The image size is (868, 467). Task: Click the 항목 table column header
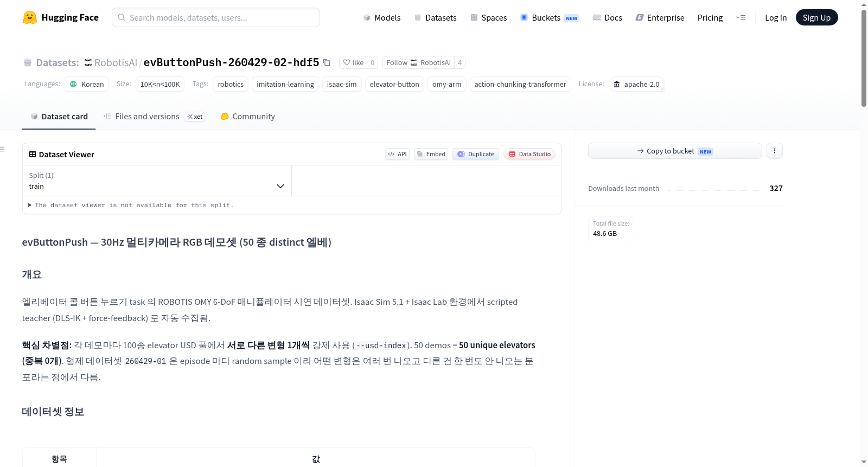tap(59, 459)
